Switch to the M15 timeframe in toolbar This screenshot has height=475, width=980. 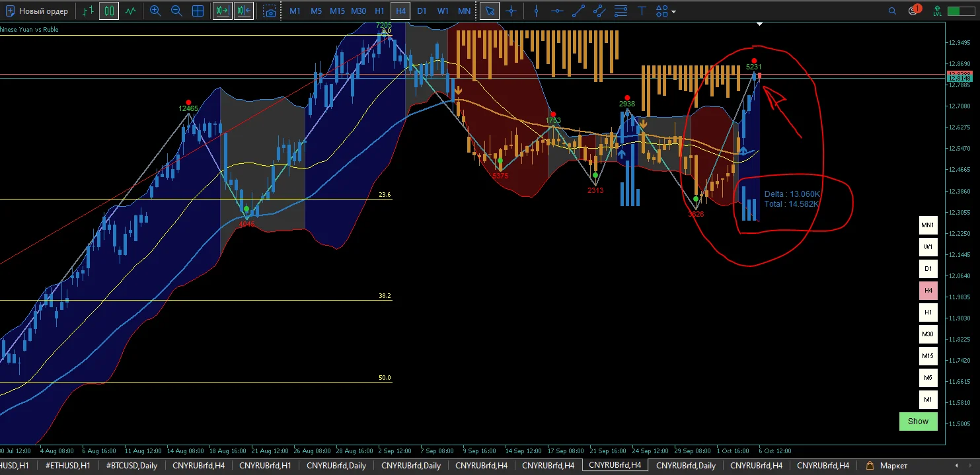tap(337, 11)
